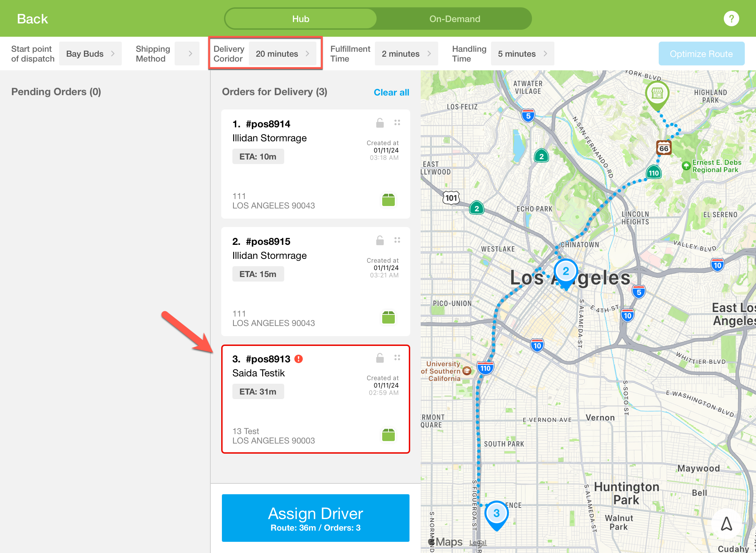The height and width of the screenshot is (553, 756).
Task: Click the Pending Orders (0) heading
Action: point(56,92)
